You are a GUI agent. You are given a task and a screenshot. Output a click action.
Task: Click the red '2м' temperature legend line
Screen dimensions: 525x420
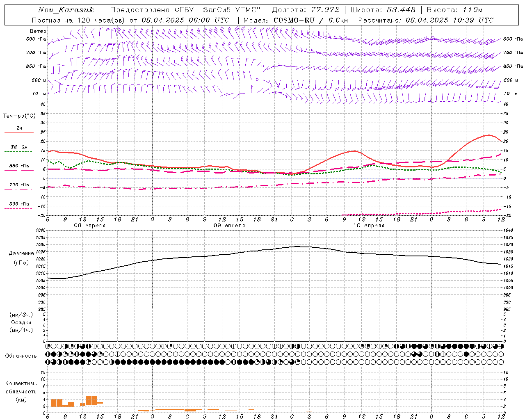pyautogui.click(x=19, y=132)
